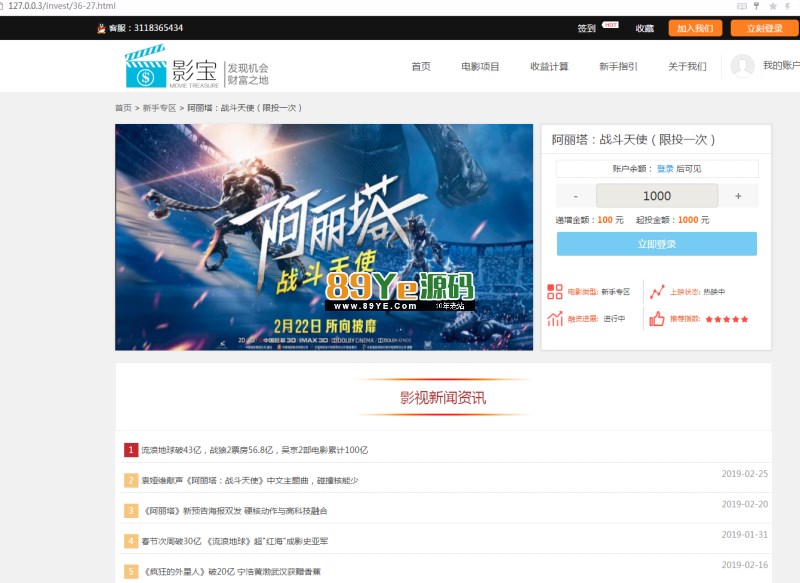Click the 电影类型 grid icon
This screenshot has width=800, height=583.
pos(555,292)
